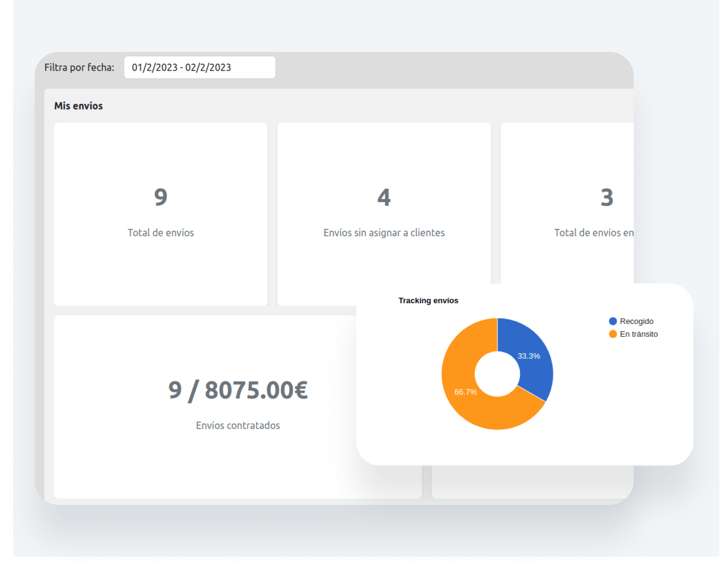The width and height of the screenshot is (728, 574).
Task: Click the blue Recogido legend dot
Action: tap(613, 321)
